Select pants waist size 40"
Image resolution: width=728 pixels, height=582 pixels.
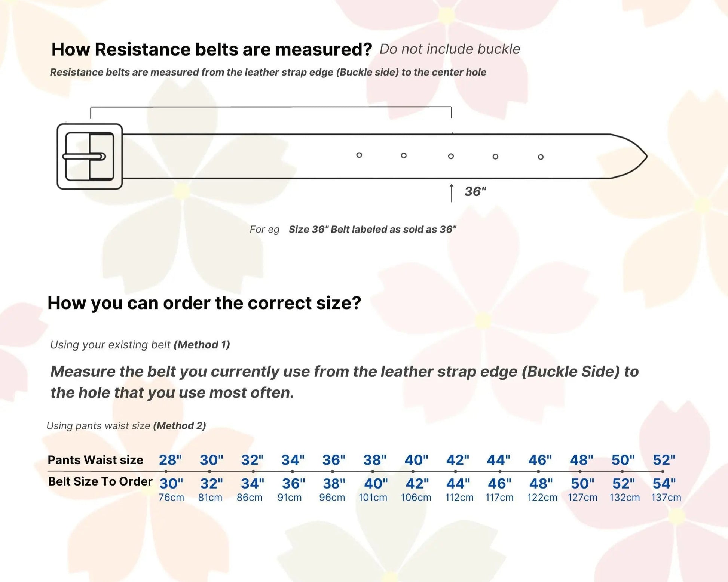click(x=416, y=460)
